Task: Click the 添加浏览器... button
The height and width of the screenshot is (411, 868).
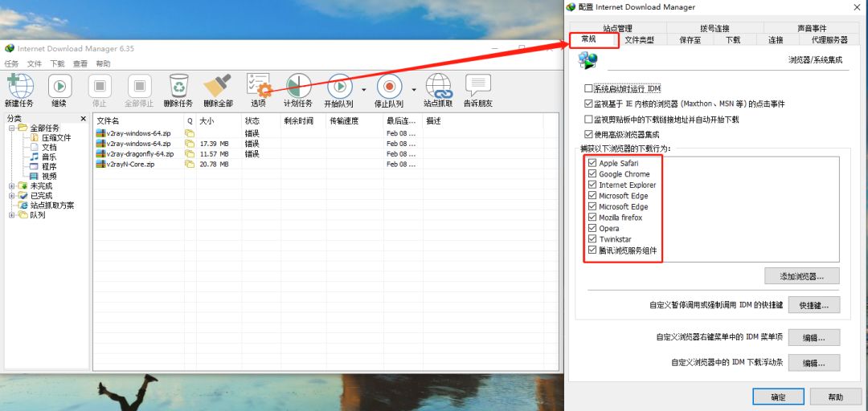Action: [x=801, y=276]
